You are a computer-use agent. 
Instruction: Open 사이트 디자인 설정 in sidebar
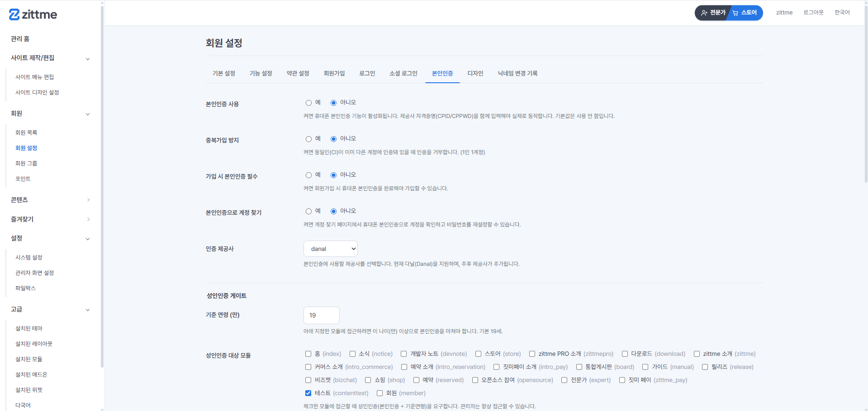(37, 92)
